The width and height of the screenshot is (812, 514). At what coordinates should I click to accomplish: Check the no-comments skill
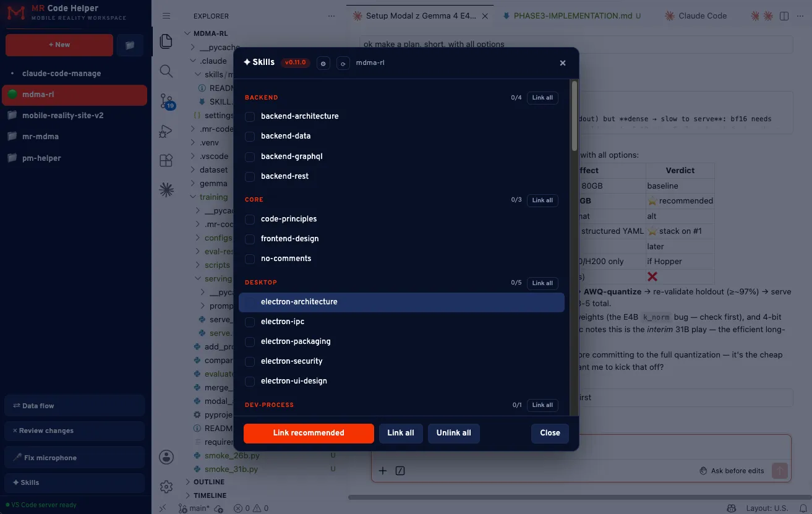[x=250, y=259]
